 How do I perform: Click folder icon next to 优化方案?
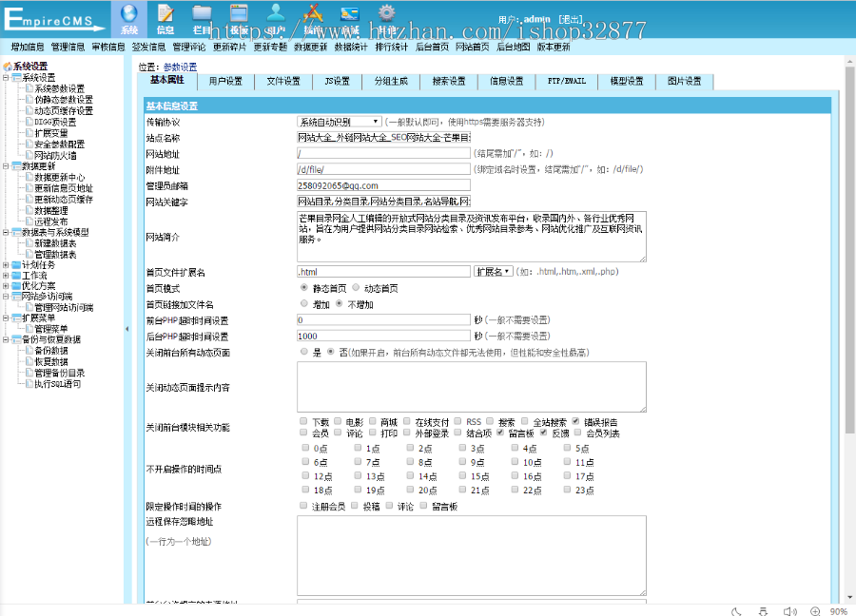[16, 285]
